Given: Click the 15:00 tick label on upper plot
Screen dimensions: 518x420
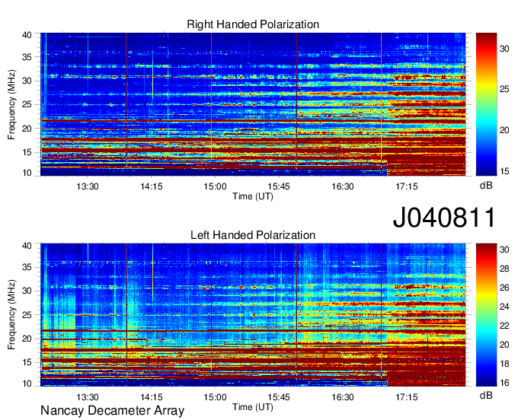Looking at the screenshot, I should pos(215,186).
